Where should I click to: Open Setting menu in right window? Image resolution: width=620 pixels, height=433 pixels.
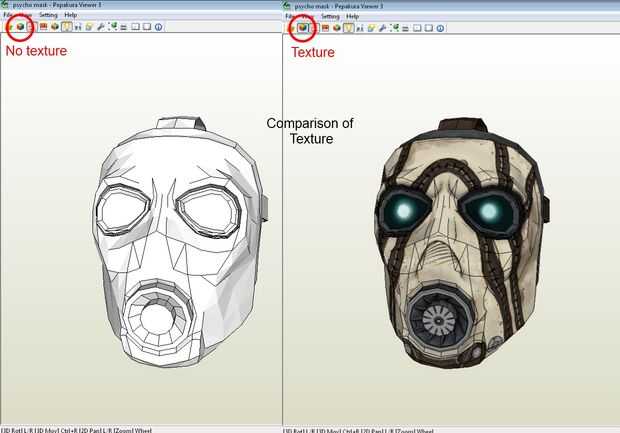click(x=330, y=16)
